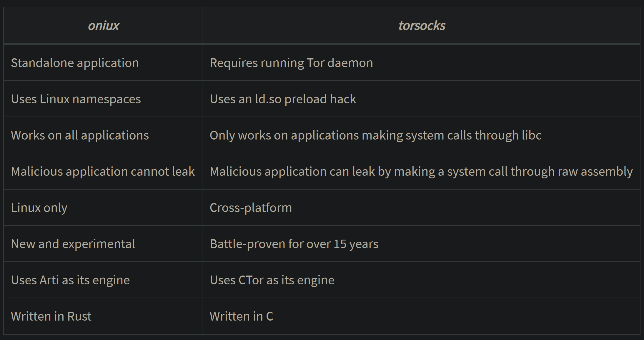The image size is (644, 340).
Task: Select the 'Standalone application' cell
Action: 75,63
